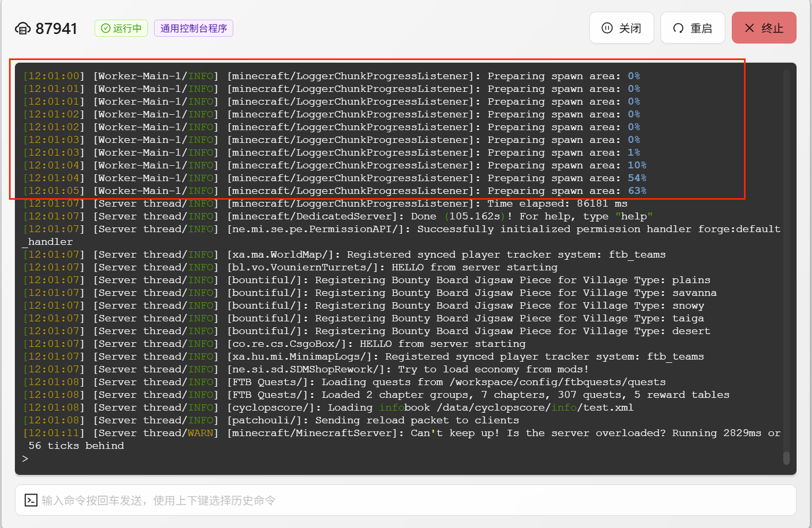
Task: Click the WARN 'Can't keep up!' line
Action: (x=402, y=433)
